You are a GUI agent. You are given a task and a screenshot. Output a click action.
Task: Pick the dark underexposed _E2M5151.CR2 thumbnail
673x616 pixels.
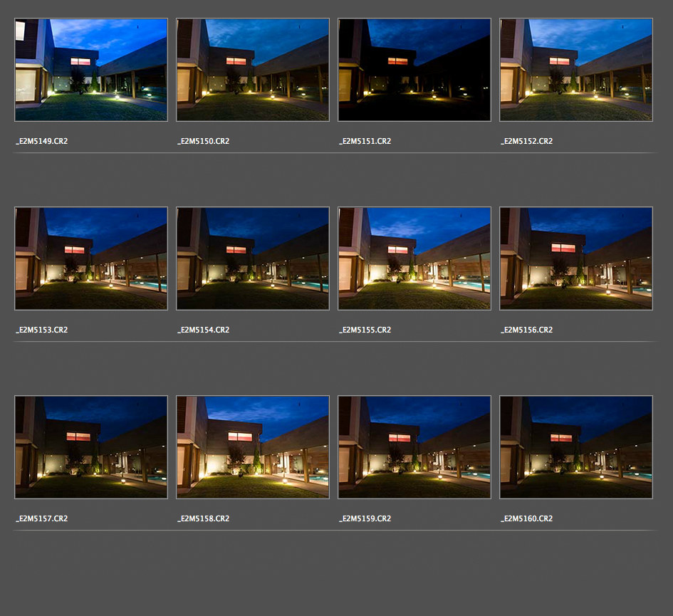tap(414, 70)
